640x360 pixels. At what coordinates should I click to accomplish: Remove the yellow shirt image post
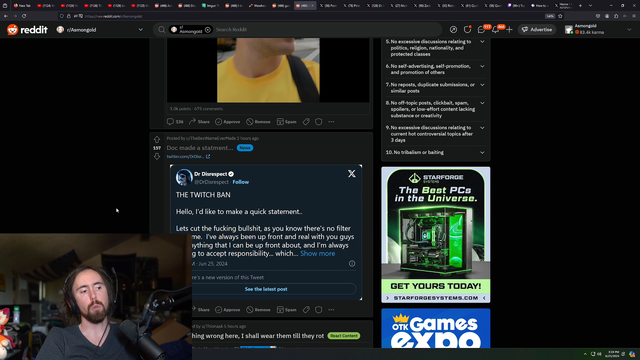258,122
